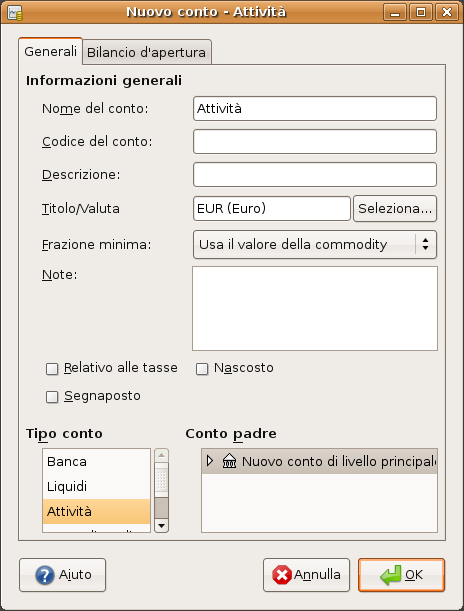
Task: Click the bank building icon in Conto padre
Action: 229,461
